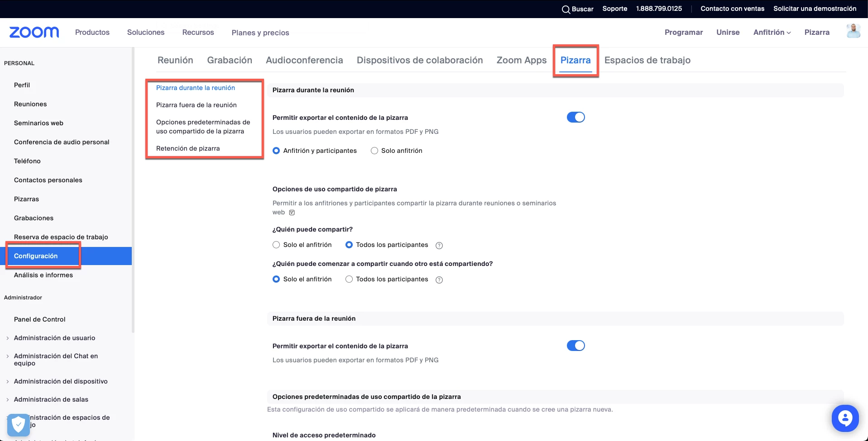Click help icon beside second Todos los participantes
The image size is (868, 441).
pyautogui.click(x=439, y=280)
